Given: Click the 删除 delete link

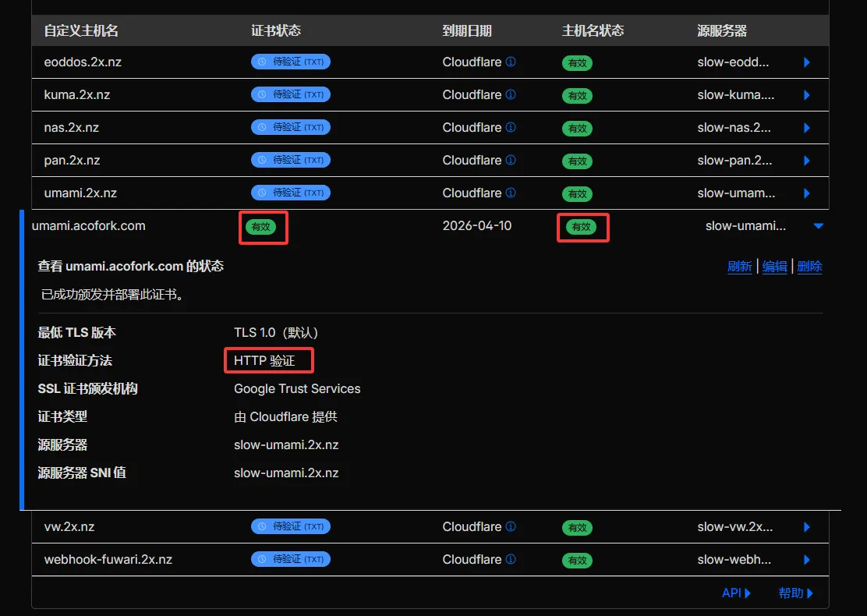Looking at the screenshot, I should [809, 267].
